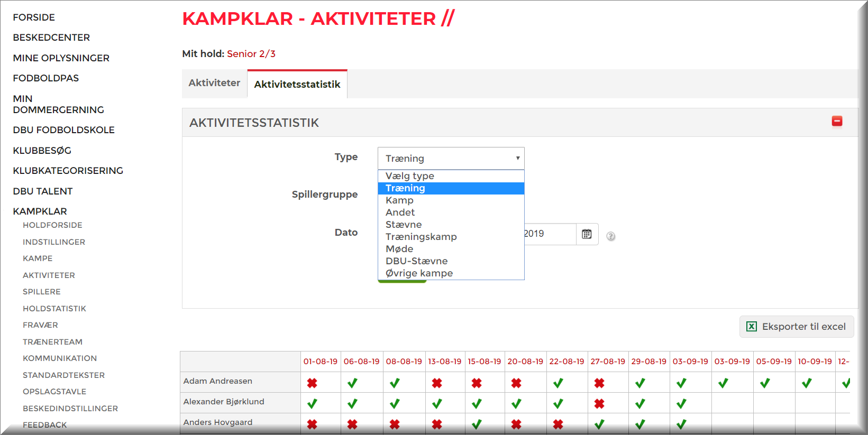
Task: Click Adam Andreasen's green check for 10-09-19
Action: click(x=807, y=383)
